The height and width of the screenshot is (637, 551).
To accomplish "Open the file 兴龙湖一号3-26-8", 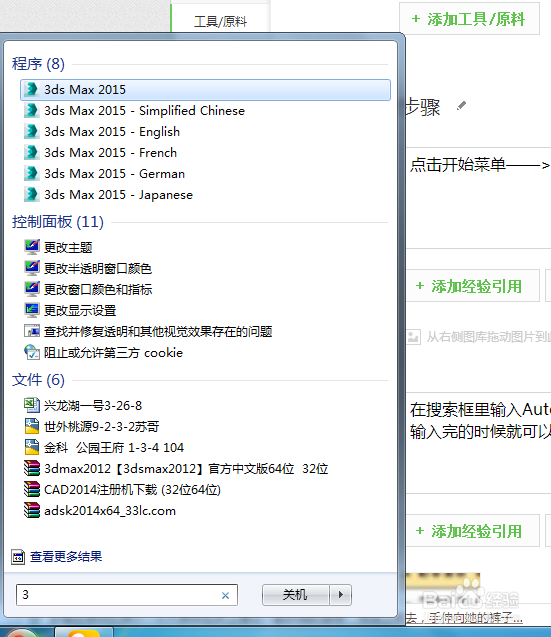I will 93,405.
